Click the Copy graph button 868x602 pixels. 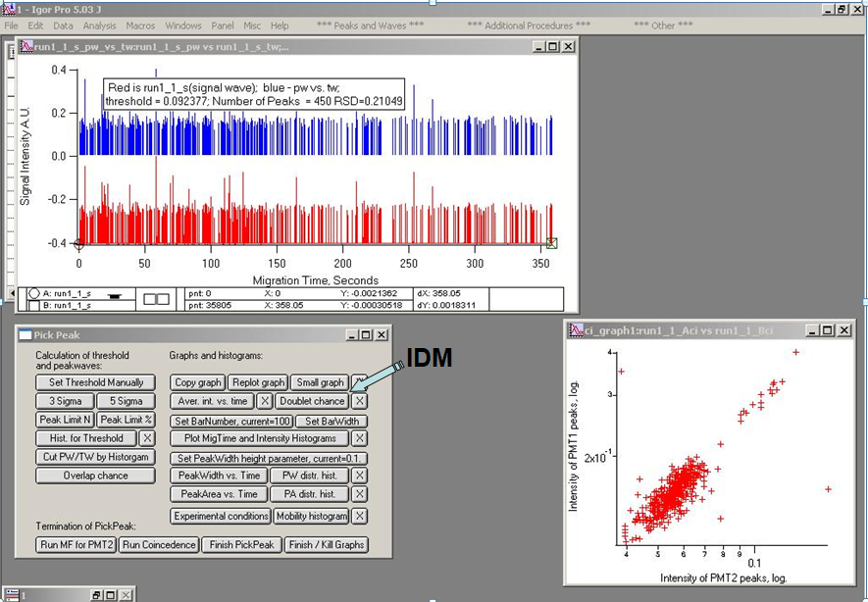coord(197,382)
